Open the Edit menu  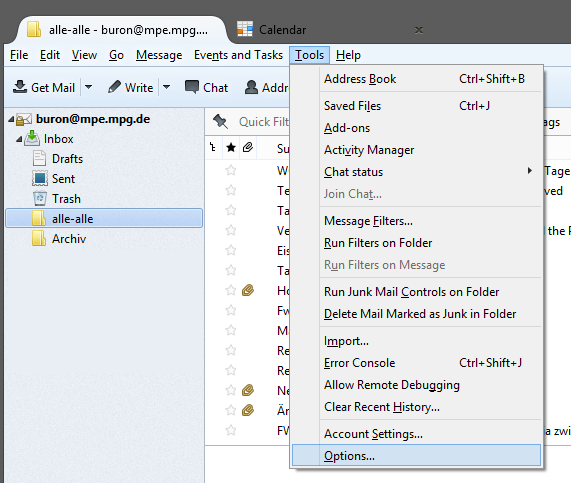point(50,55)
